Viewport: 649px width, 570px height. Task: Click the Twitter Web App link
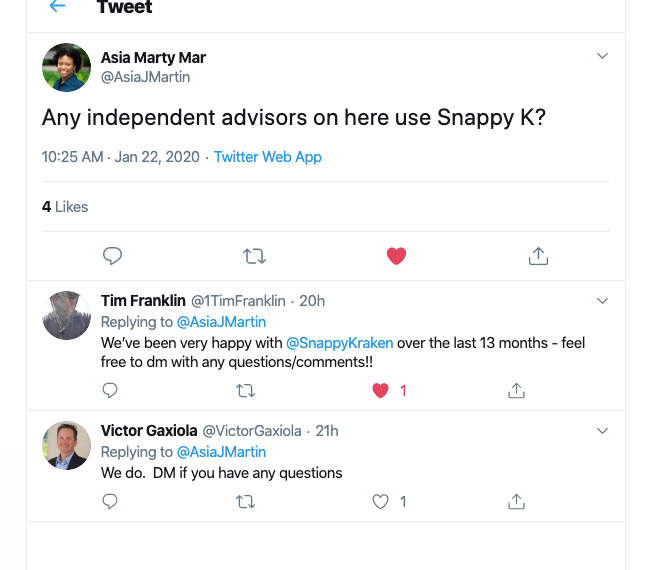(x=268, y=157)
